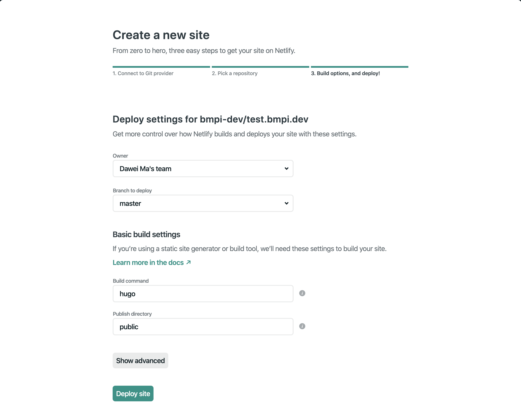The width and height of the screenshot is (521, 420).
Task: Click the Build command field label
Action: (x=130, y=281)
